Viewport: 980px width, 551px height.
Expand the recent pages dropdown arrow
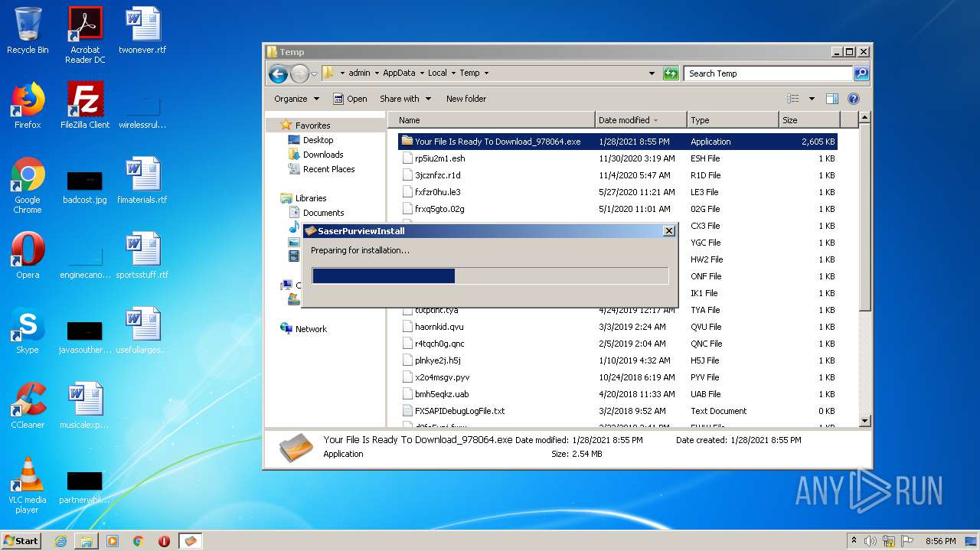tap(314, 73)
